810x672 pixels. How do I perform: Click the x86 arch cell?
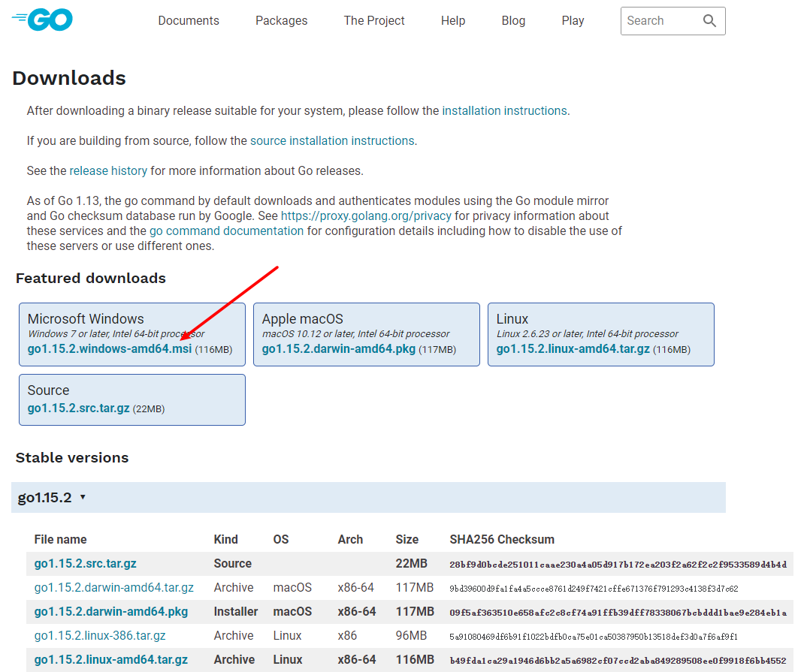(347, 635)
